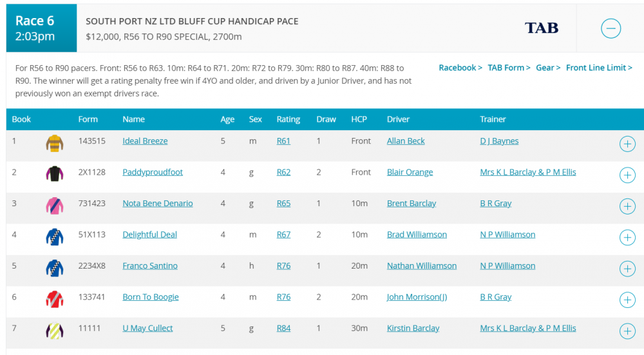Screen dimensions: 644x355
Task: Collapse Race 6 with the minus circle
Action: (611, 28)
